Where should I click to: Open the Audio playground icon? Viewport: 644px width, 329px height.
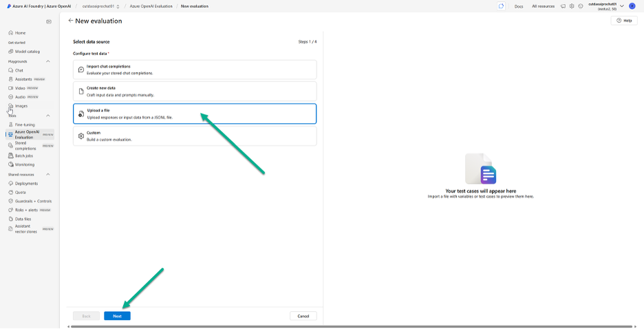click(11, 97)
